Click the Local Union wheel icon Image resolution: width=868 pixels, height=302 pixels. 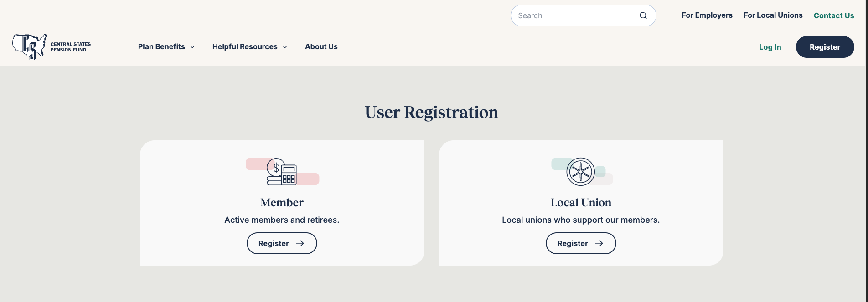[x=581, y=172]
